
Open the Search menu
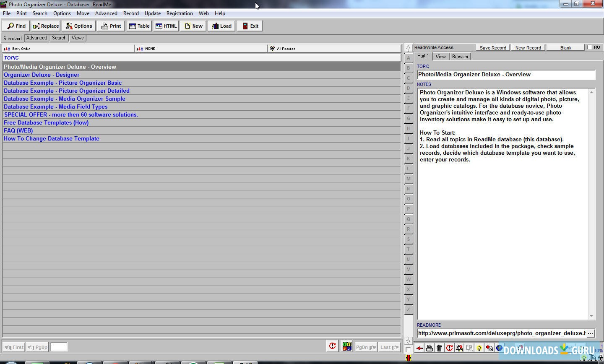point(40,13)
